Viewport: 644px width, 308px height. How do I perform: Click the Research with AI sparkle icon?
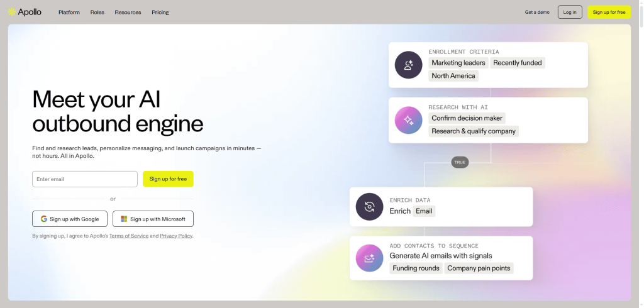pos(408,120)
